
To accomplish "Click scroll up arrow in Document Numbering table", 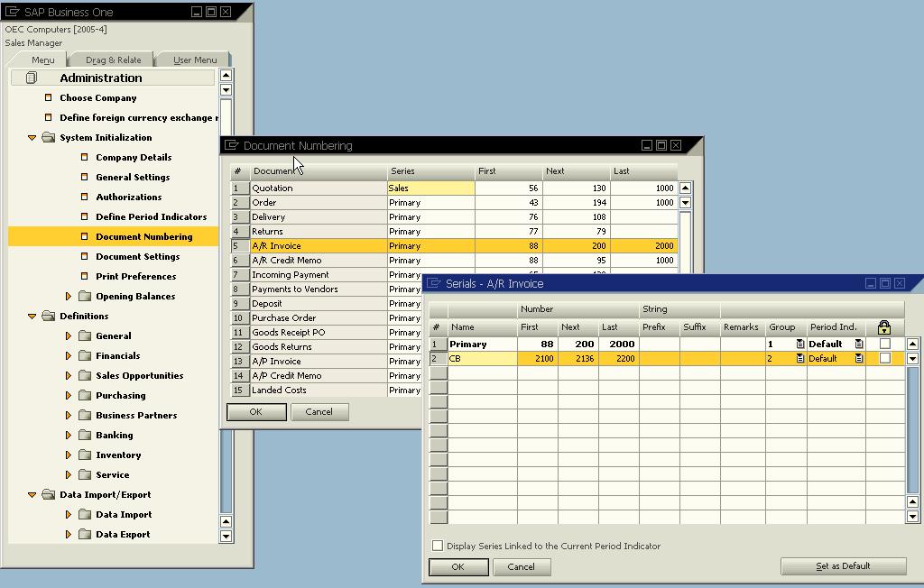I will pyautogui.click(x=685, y=188).
